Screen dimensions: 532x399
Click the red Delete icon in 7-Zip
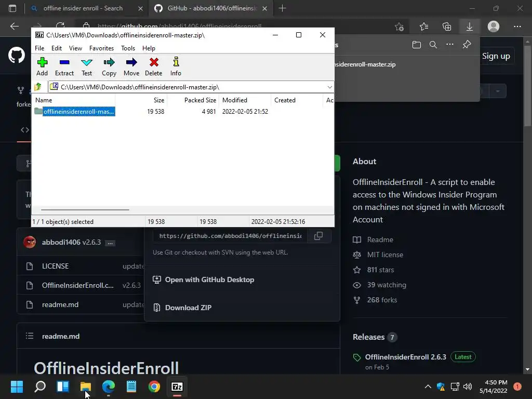click(x=154, y=66)
